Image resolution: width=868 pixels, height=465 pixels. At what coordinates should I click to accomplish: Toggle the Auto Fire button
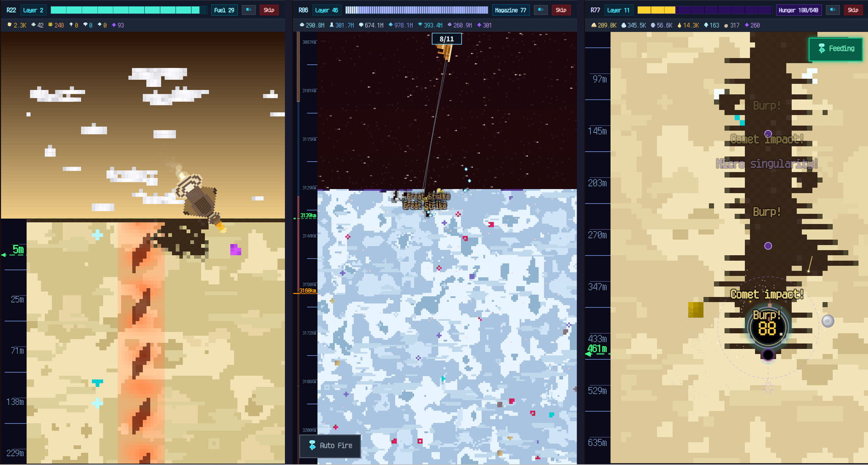point(330,446)
